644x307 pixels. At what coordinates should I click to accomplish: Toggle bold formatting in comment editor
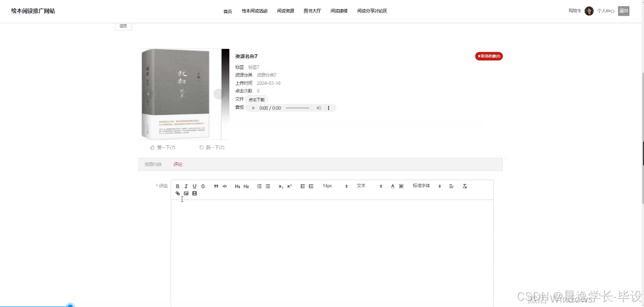pyautogui.click(x=177, y=186)
